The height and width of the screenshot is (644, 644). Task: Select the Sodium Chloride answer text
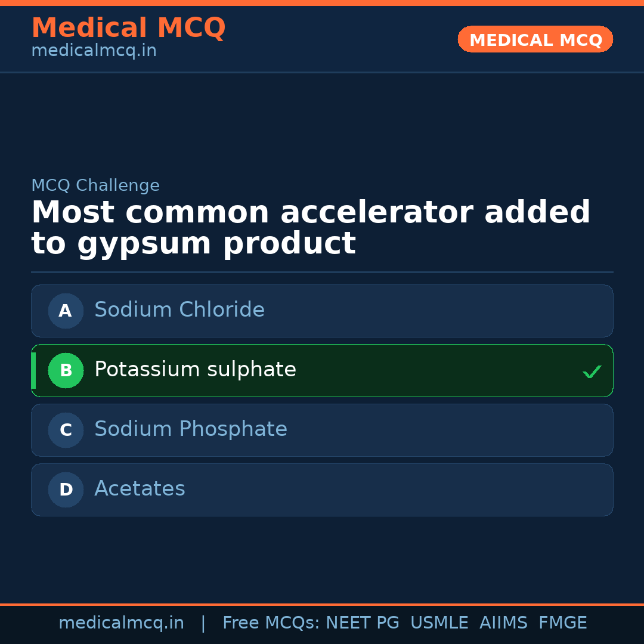tap(179, 310)
